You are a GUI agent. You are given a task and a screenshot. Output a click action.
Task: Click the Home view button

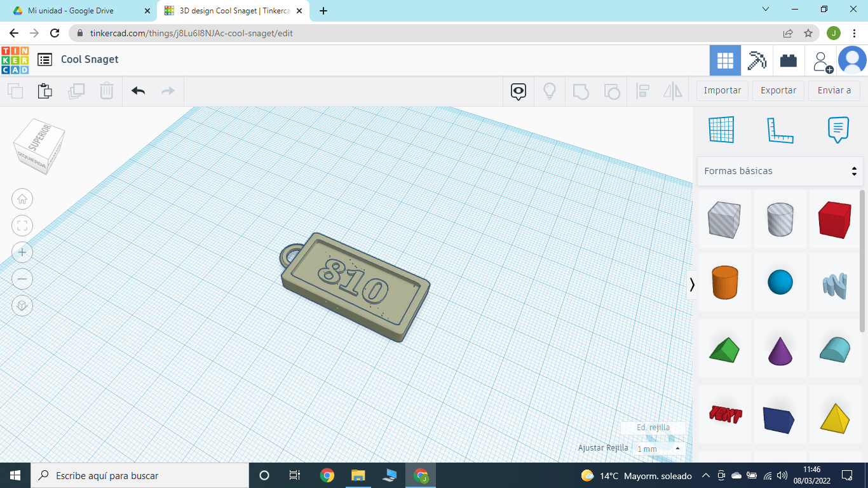tap(22, 199)
